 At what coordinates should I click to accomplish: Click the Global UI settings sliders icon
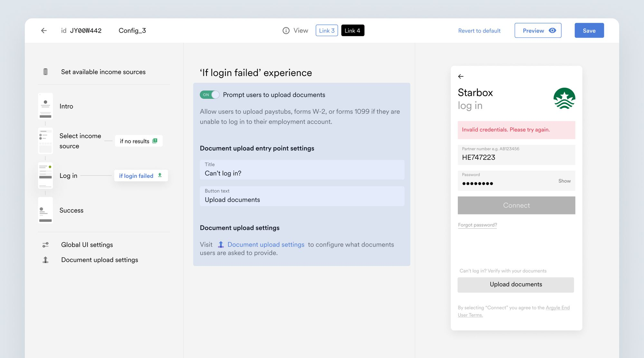(45, 245)
